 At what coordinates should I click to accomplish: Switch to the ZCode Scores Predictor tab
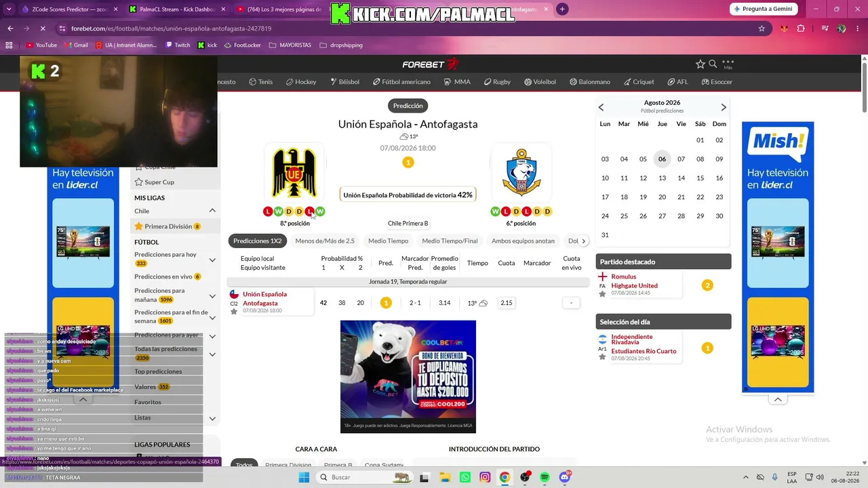(x=70, y=9)
